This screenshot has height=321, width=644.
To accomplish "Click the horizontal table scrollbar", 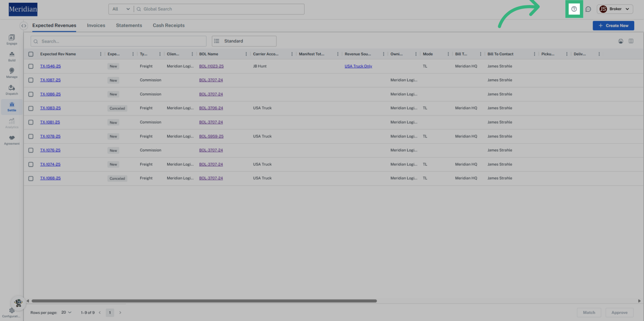I will tap(204, 301).
